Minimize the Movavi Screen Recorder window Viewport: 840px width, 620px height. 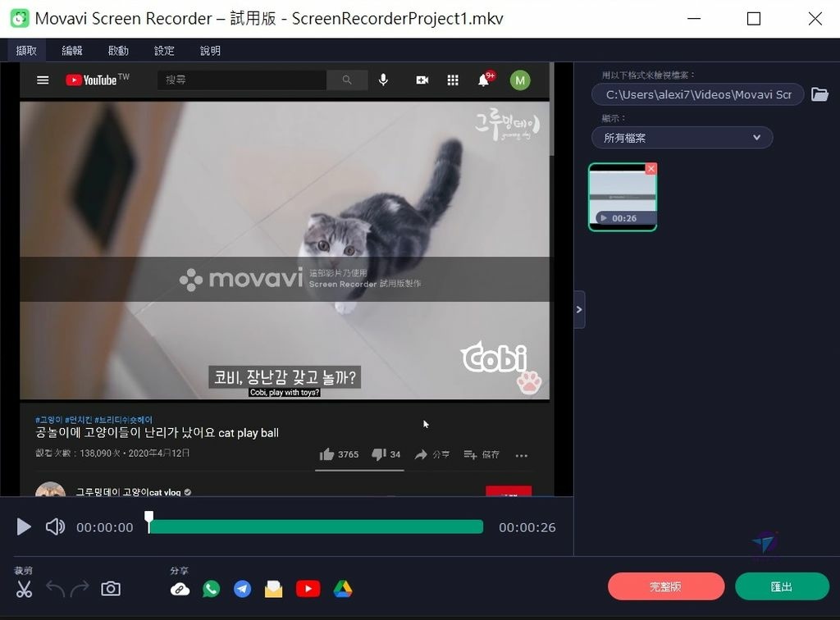click(x=694, y=19)
